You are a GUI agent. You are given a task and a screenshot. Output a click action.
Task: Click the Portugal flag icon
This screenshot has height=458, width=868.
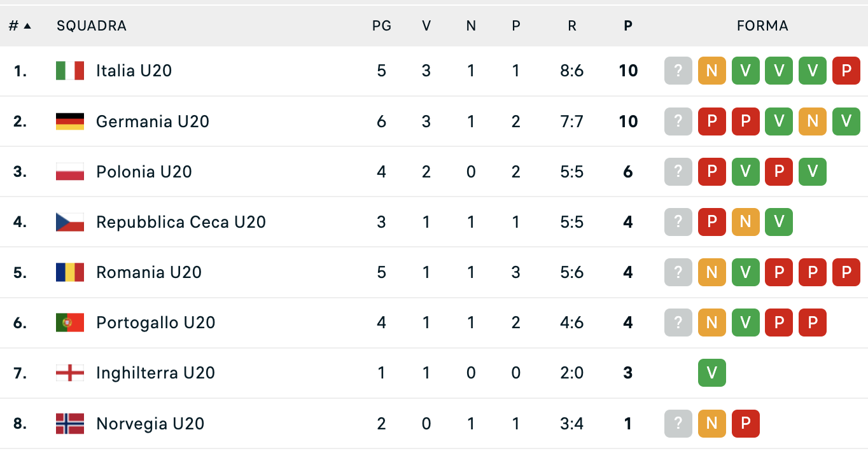pos(70,323)
